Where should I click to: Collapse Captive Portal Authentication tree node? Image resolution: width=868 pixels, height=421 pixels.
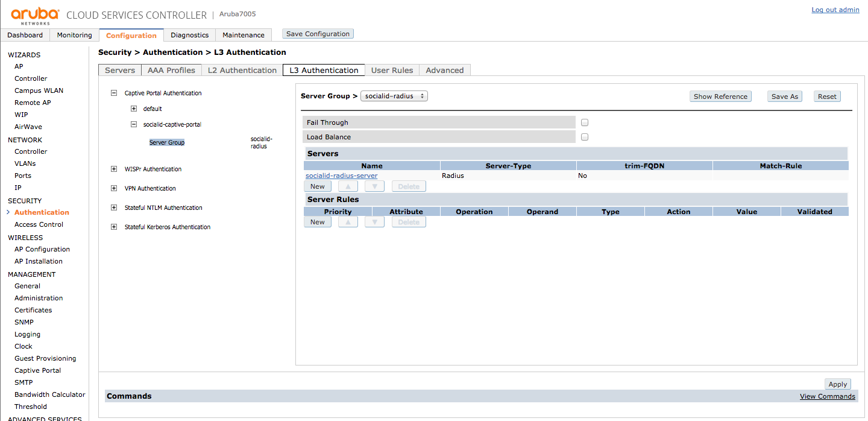[x=113, y=93]
